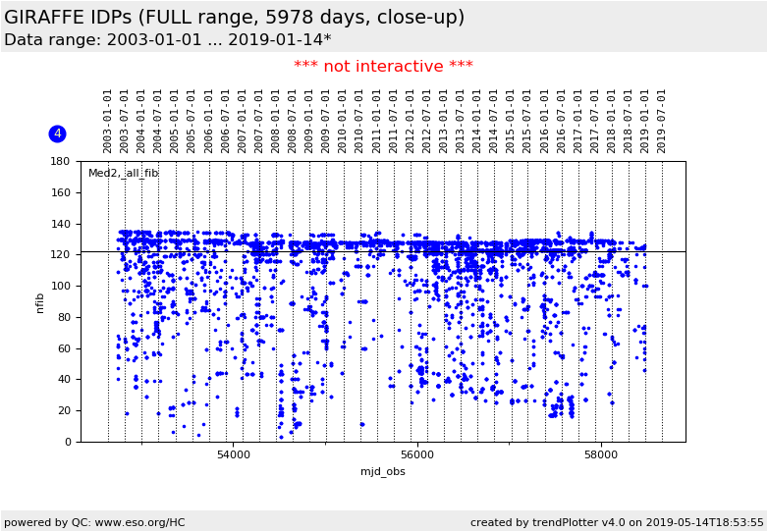The height and width of the screenshot is (532, 768).
Task: Click the 2003-01-01 date label
Action: pyautogui.click(x=108, y=121)
